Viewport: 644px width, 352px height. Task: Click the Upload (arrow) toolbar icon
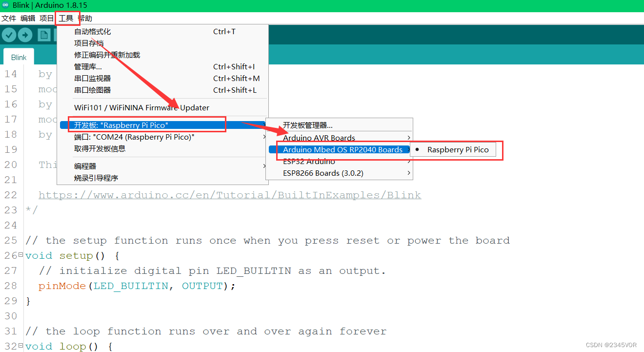25,35
